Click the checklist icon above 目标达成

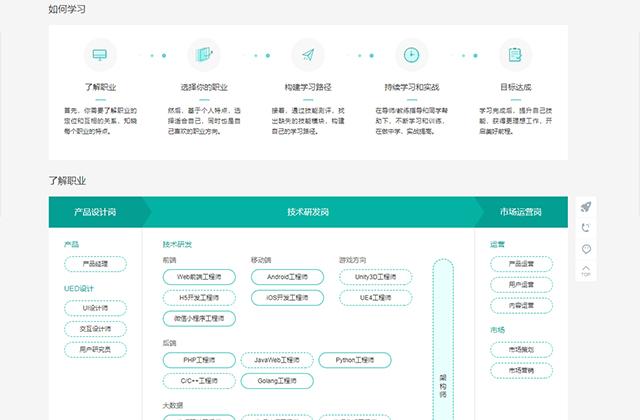(516, 55)
